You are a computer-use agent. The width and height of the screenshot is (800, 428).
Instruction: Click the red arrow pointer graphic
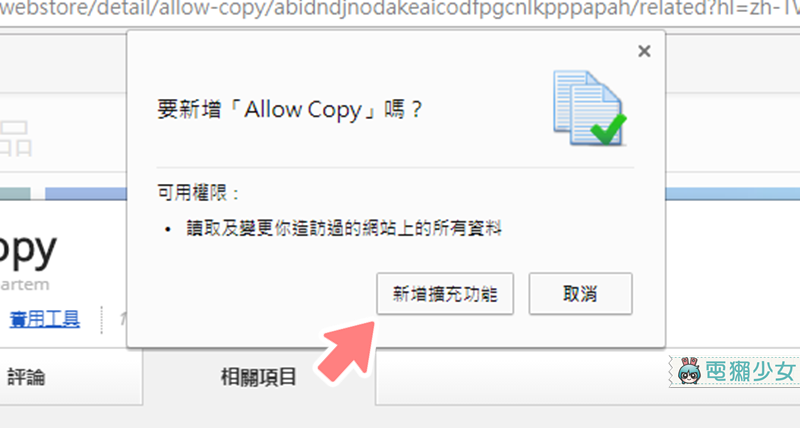[348, 351]
